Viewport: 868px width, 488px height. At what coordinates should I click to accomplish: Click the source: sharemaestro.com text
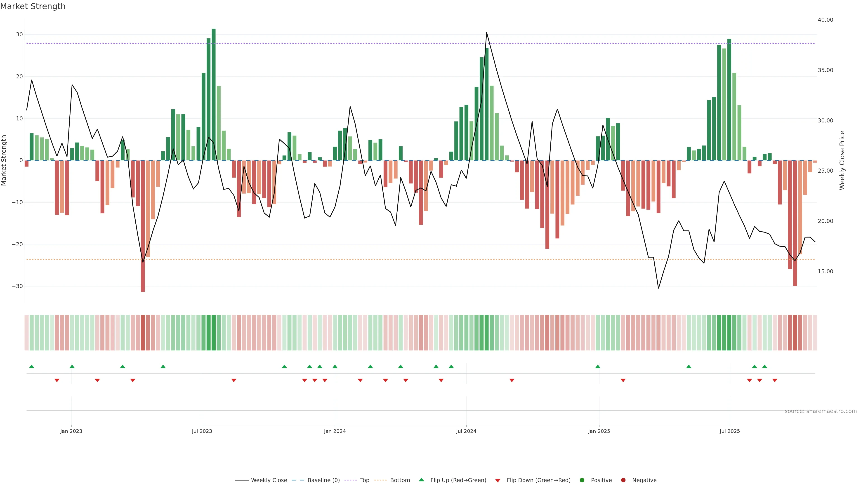pos(821,411)
